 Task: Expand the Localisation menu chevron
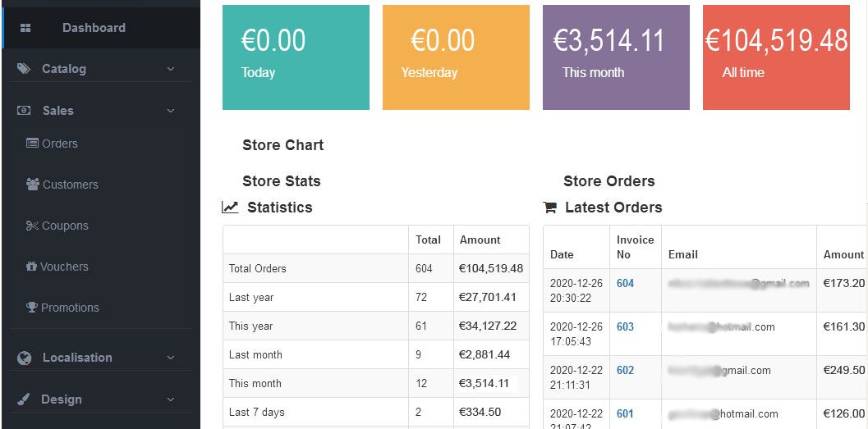[171, 358]
